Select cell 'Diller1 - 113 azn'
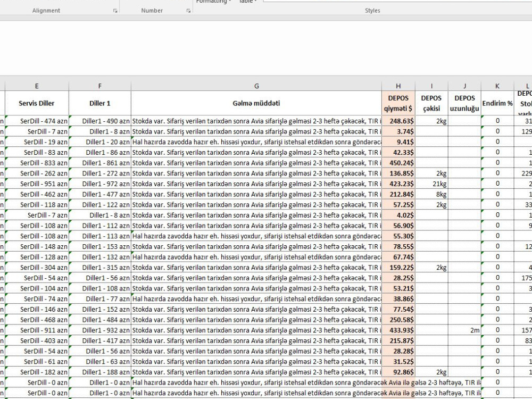 pyautogui.click(x=100, y=236)
